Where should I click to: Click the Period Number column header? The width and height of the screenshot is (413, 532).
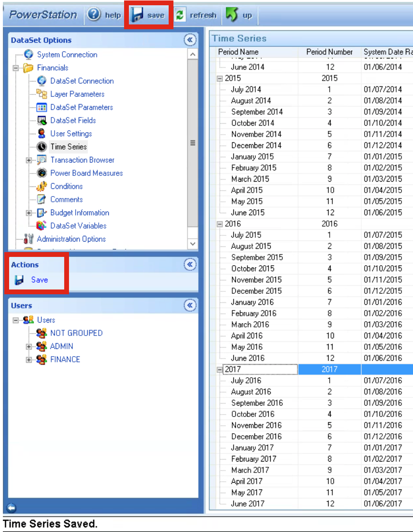coord(329,52)
